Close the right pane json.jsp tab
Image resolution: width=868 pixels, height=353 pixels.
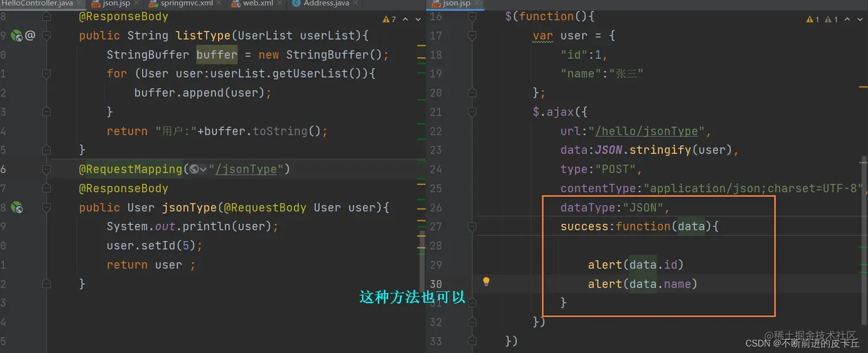coord(478,3)
